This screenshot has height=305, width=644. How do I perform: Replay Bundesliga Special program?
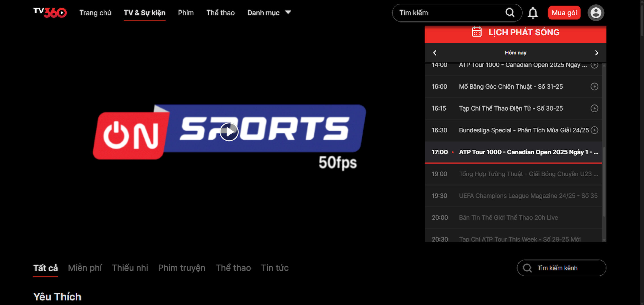[x=594, y=130]
